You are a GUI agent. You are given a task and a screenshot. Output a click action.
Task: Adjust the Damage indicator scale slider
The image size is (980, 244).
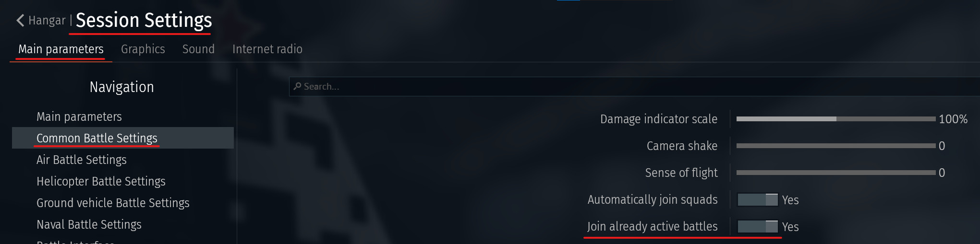pos(836,119)
